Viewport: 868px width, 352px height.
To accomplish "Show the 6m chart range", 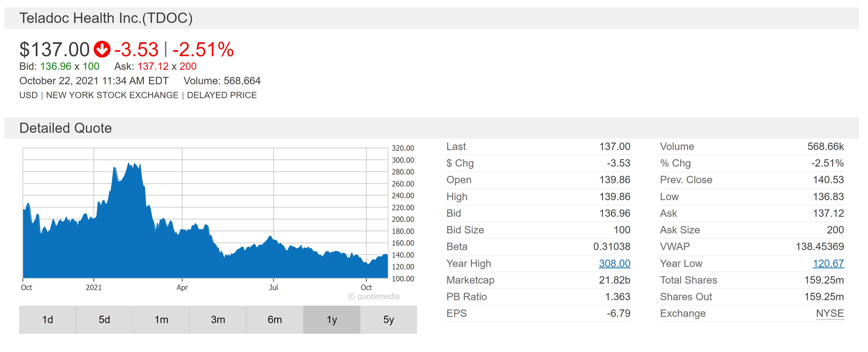I will [x=275, y=319].
